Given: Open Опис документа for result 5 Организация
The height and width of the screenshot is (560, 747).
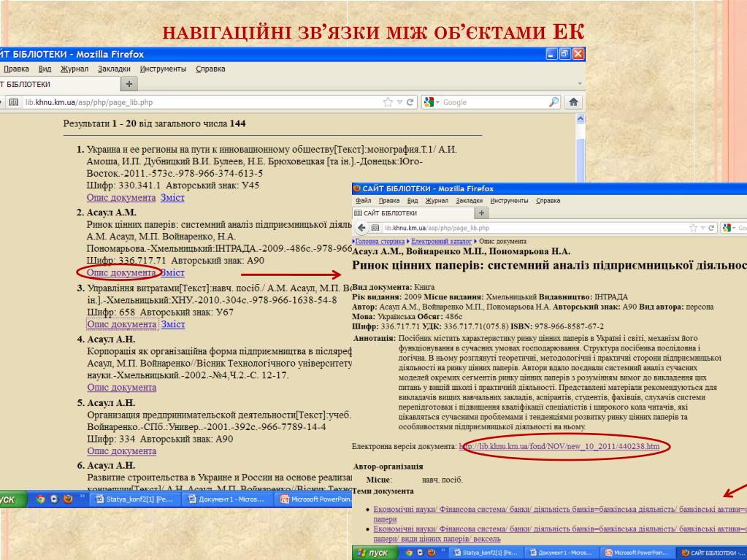Looking at the screenshot, I should point(121,450).
